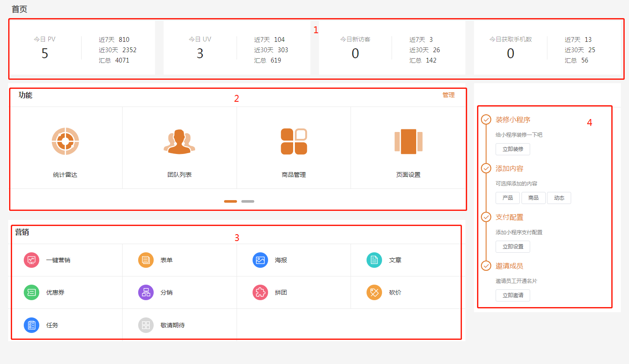
Task: Open the 分销 distribution icon
Action: coord(146,292)
